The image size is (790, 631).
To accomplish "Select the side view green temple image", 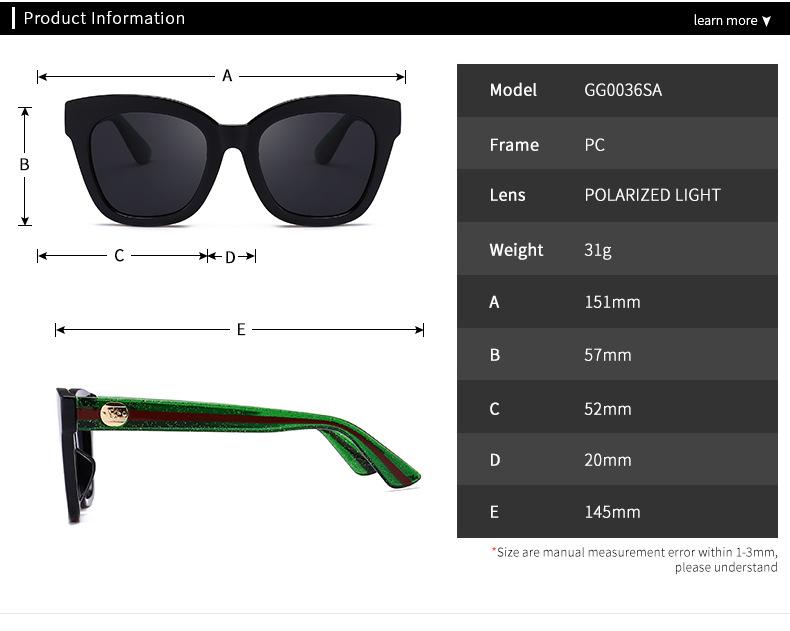I will [x=238, y=456].
